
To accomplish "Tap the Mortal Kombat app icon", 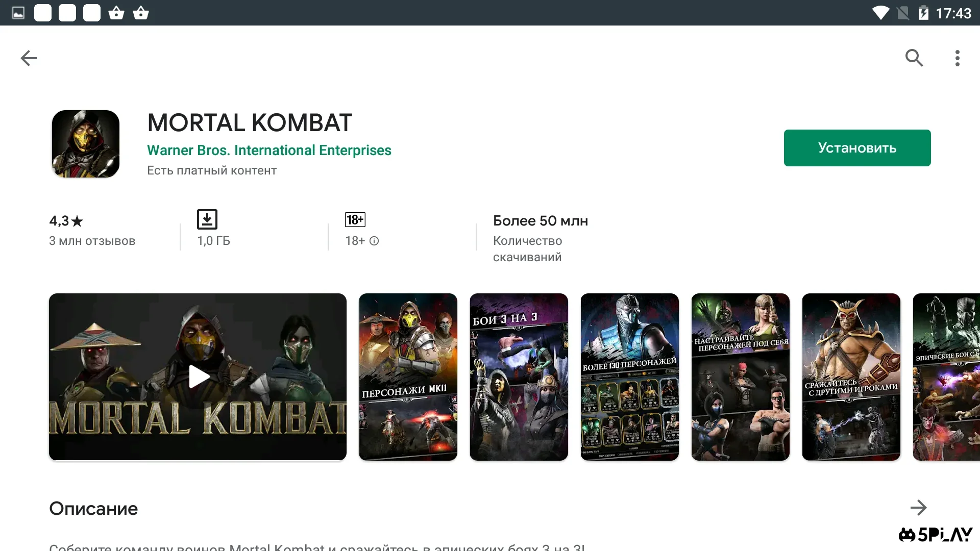I will pyautogui.click(x=86, y=144).
